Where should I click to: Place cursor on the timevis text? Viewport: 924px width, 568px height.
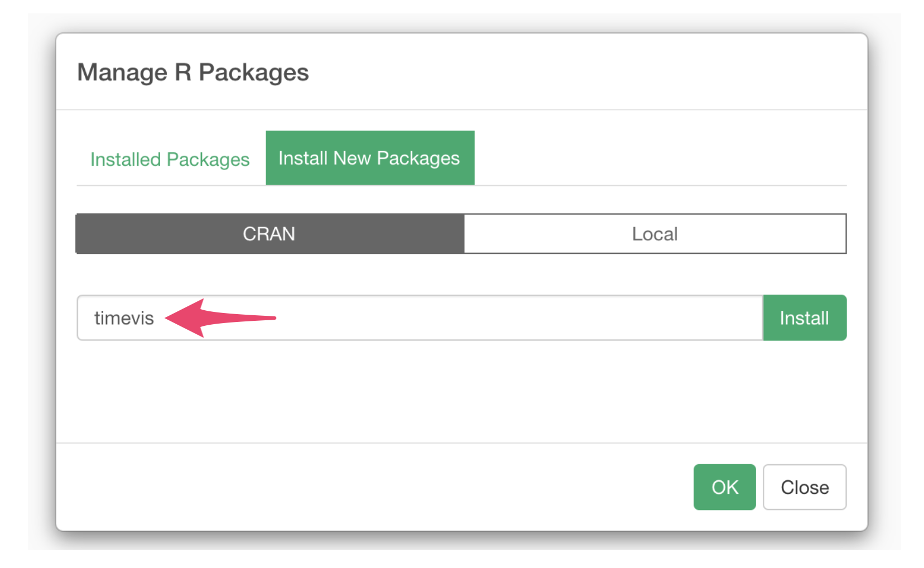tap(124, 318)
